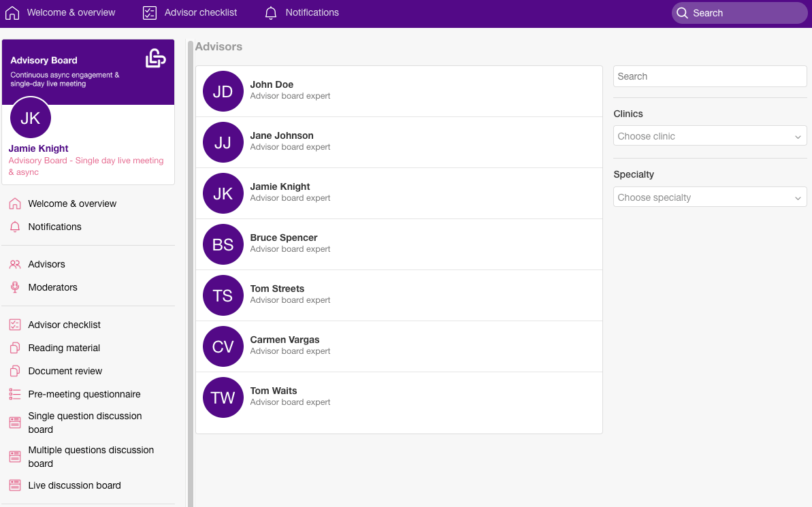Select the Tom Streets name text
Screen dimensions: 812x507
click(x=277, y=289)
